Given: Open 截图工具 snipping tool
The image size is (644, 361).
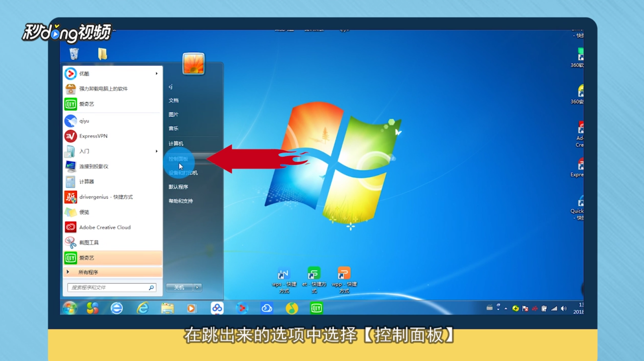Looking at the screenshot, I should 112,242.
